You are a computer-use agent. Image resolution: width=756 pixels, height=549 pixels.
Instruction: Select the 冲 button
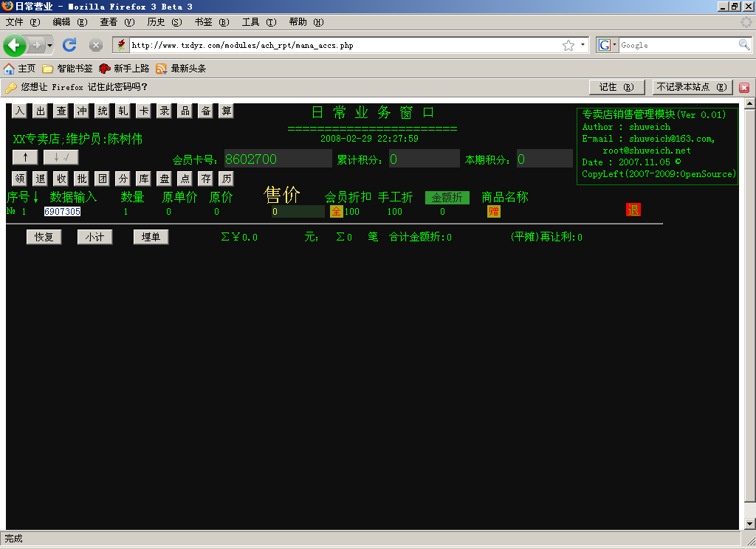(82, 111)
